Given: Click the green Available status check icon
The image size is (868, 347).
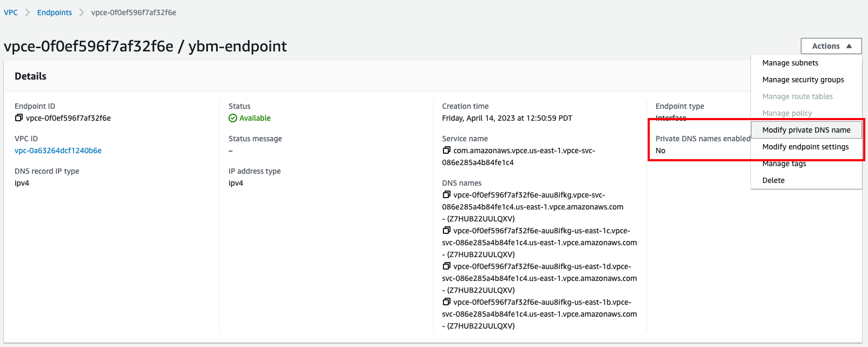Looking at the screenshot, I should click(x=233, y=117).
